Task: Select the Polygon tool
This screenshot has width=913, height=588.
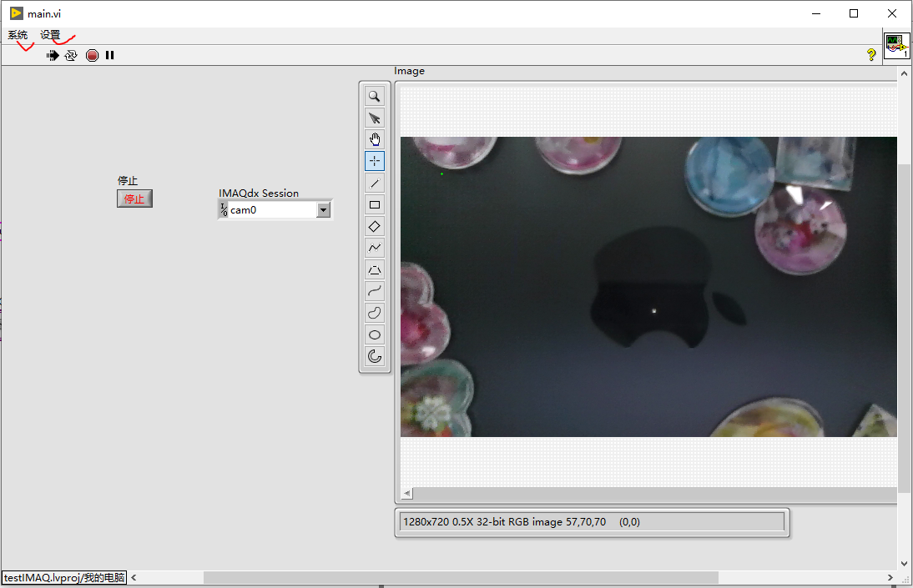Action: pos(375,270)
